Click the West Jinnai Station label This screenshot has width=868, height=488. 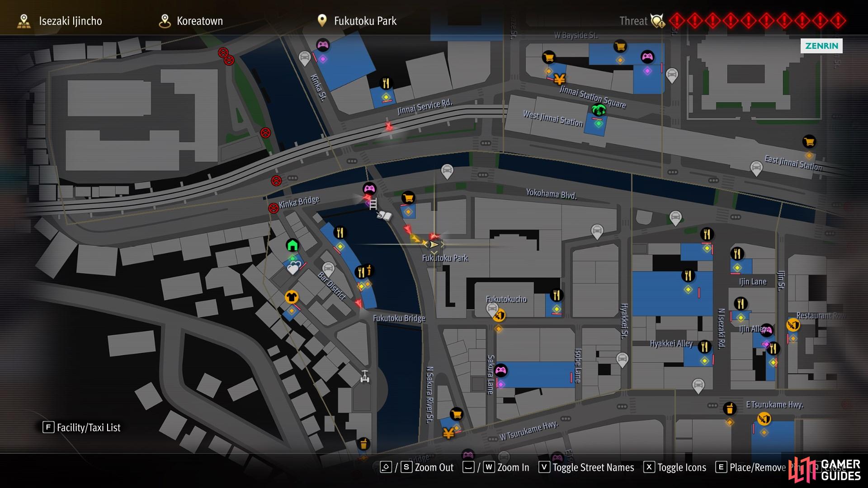553,118
